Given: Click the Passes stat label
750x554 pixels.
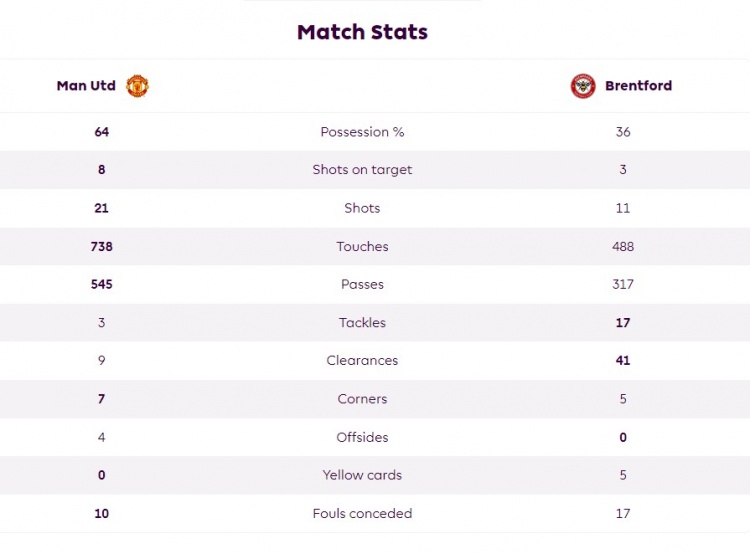Looking at the screenshot, I should [x=362, y=284].
